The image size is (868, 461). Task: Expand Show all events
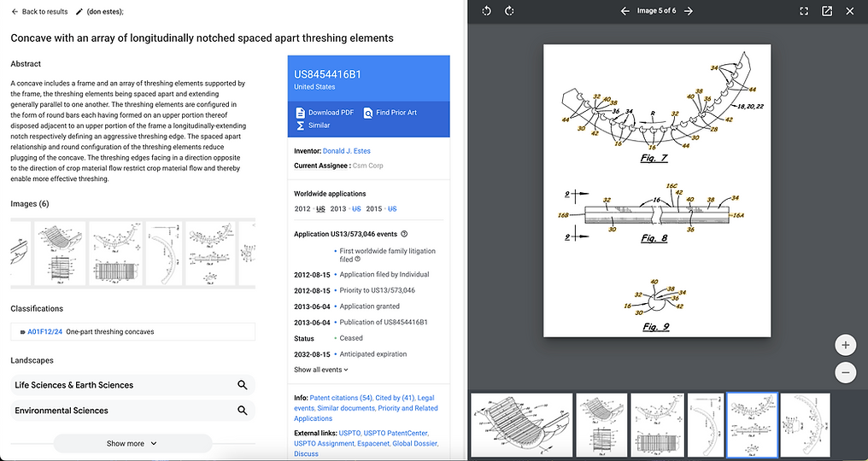(321, 370)
